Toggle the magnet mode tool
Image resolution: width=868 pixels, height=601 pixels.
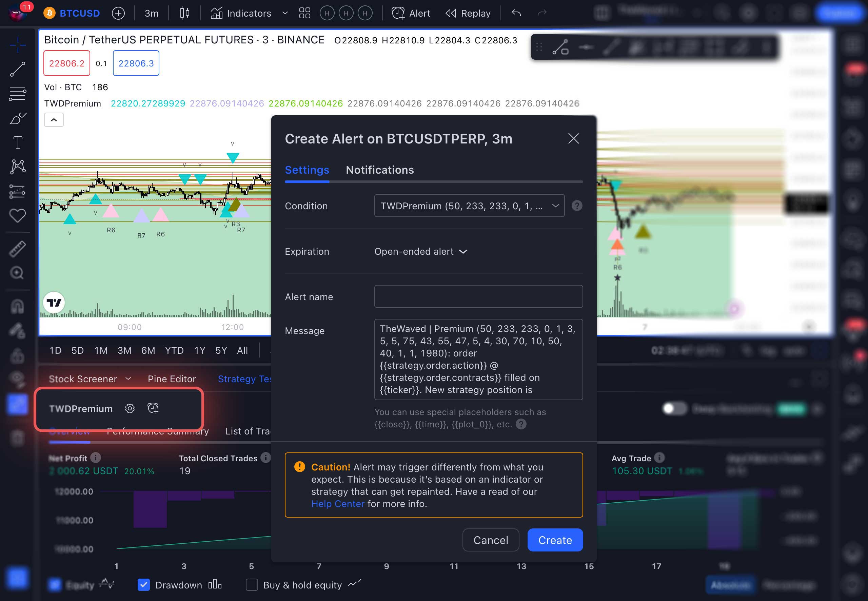point(18,306)
